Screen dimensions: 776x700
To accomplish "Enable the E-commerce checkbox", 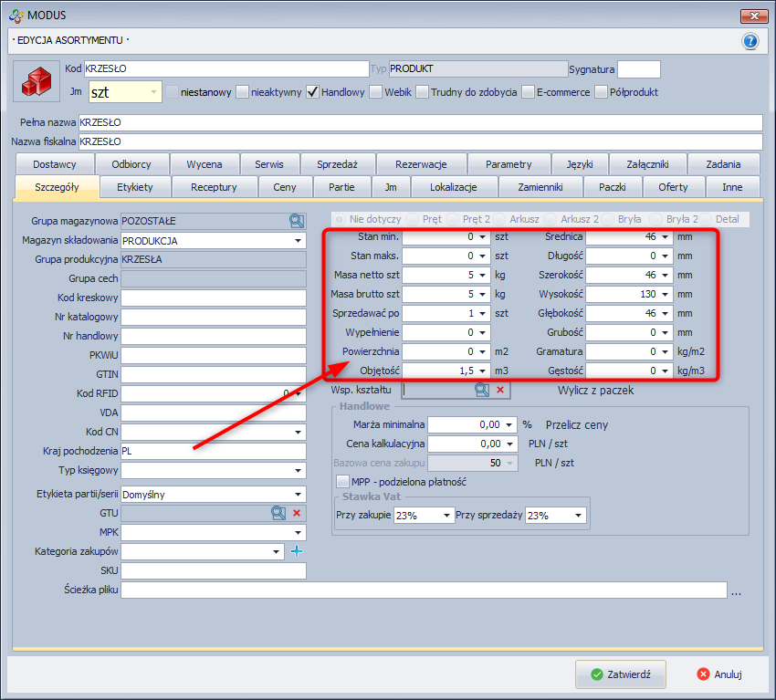I will [x=528, y=92].
